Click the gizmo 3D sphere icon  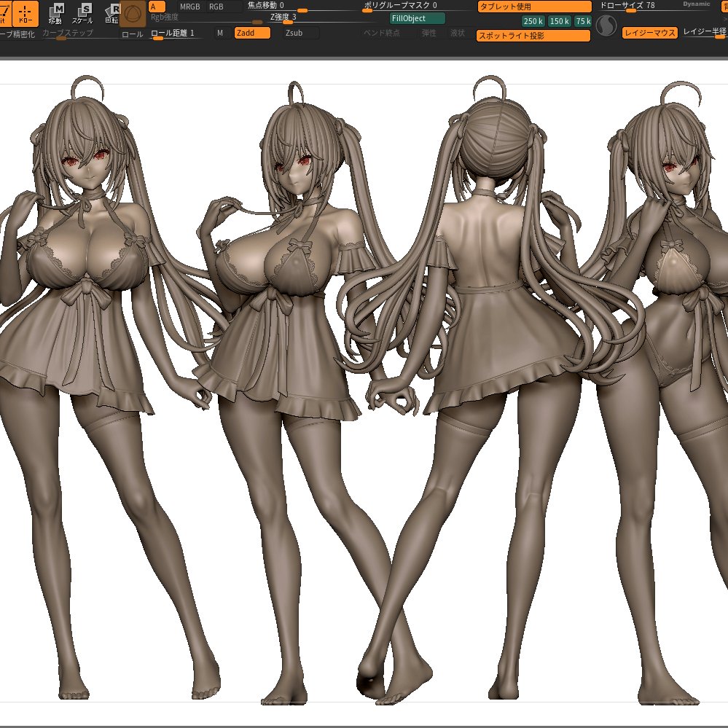133,15
